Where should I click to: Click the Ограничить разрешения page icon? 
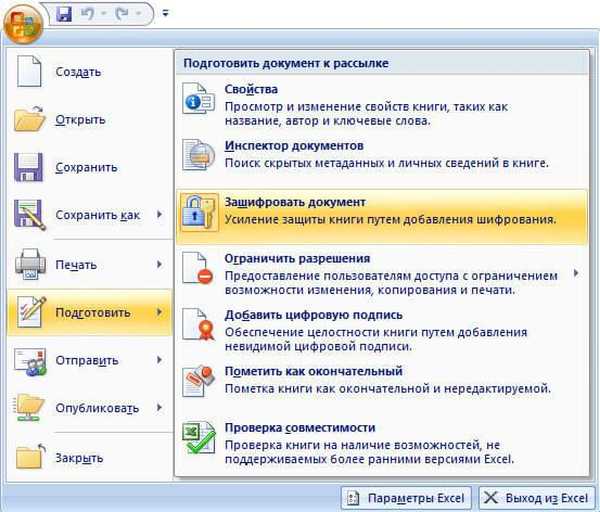pyautogui.click(x=198, y=268)
